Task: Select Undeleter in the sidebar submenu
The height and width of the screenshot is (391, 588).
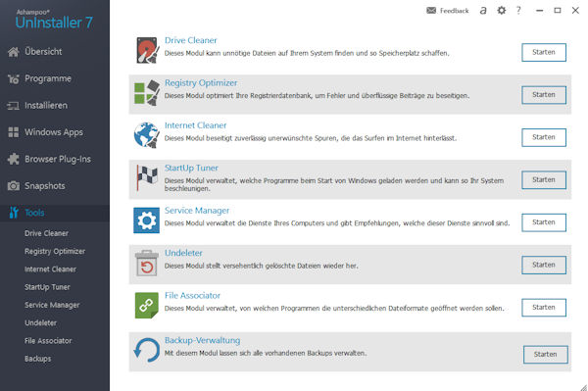Action: click(x=40, y=322)
